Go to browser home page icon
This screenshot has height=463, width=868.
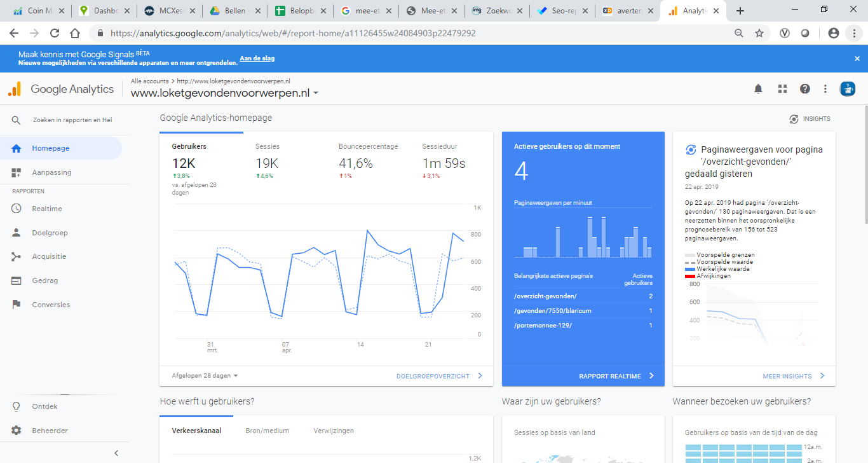coord(75,33)
